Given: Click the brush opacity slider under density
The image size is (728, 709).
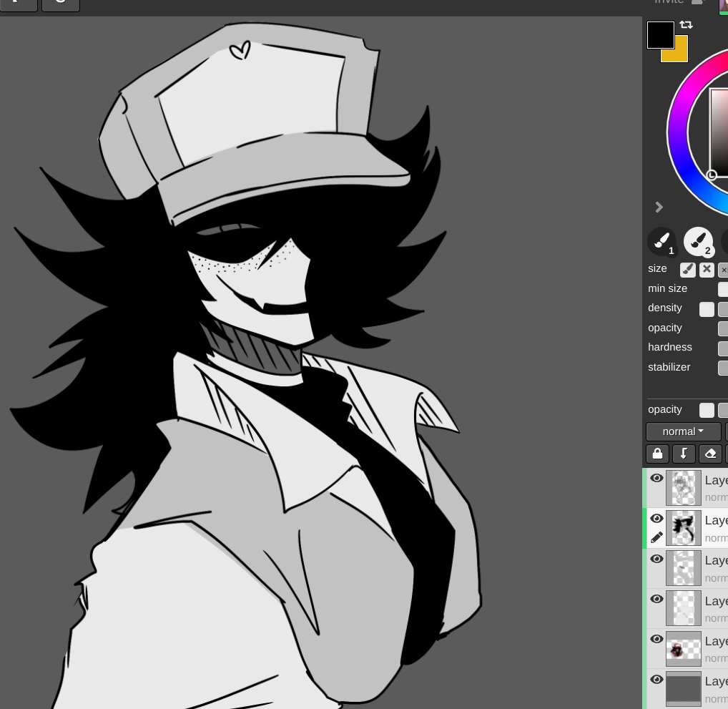Looking at the screenshot, I should pos(723,329).
